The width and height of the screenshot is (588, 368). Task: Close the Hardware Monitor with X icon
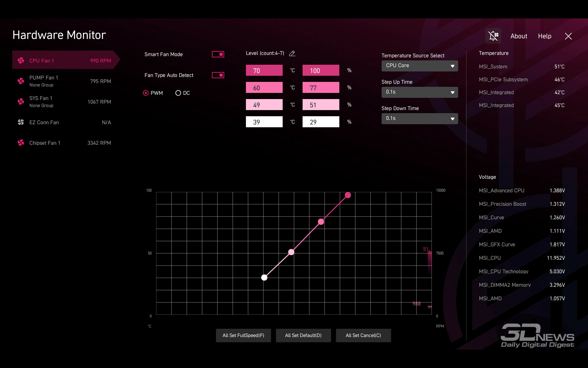pos(568,36)
